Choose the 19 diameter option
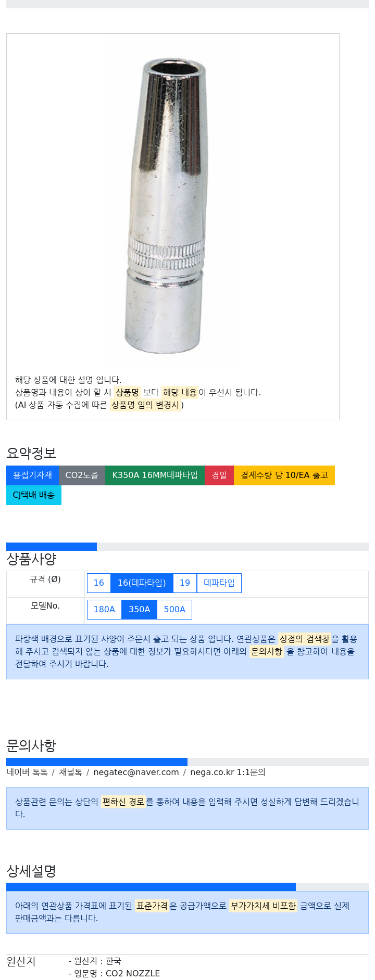375x980 pixels. (185, 583)
